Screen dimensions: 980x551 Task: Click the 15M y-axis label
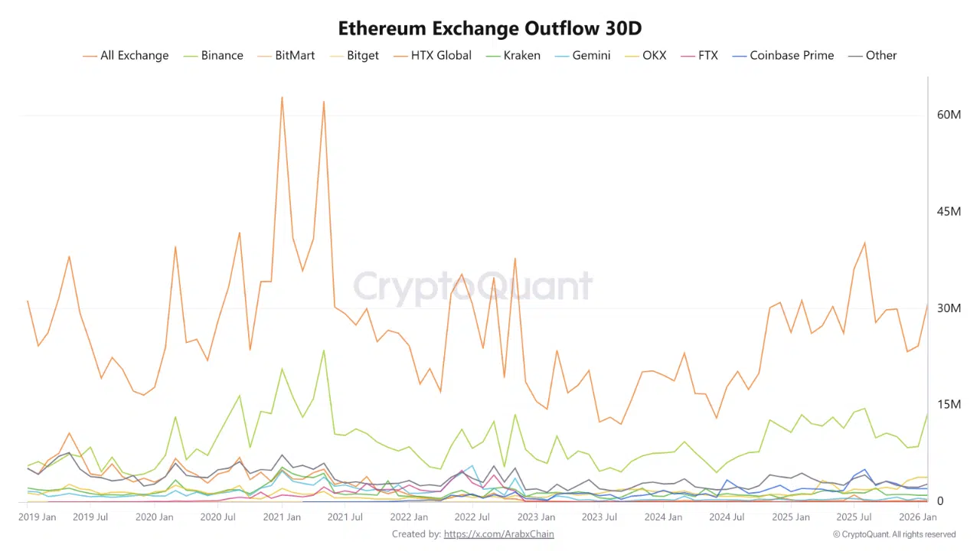[949, 405]
